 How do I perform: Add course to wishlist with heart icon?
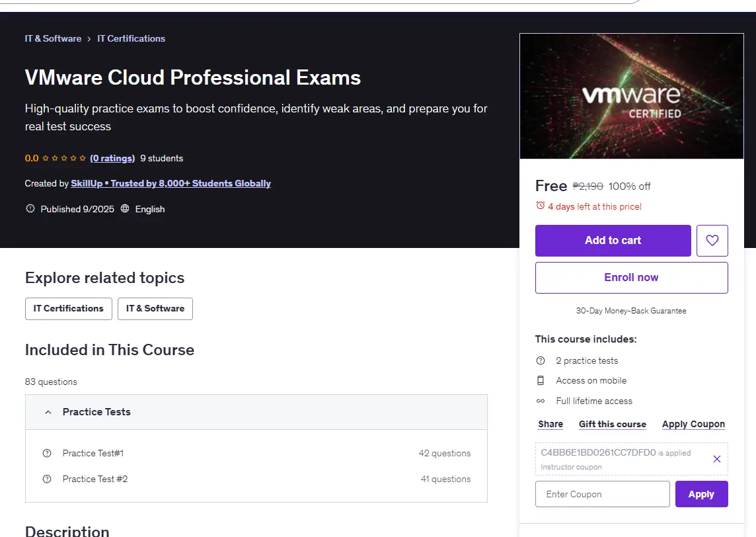(x=712, y=240)
